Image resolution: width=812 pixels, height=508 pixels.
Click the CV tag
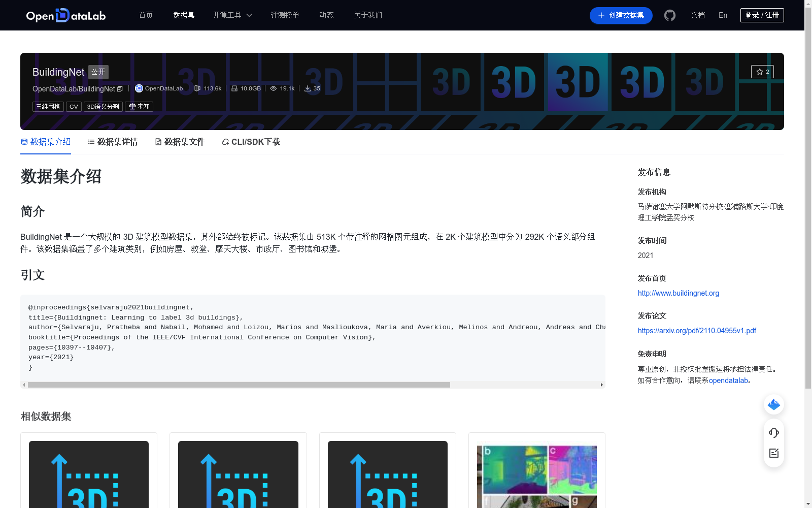(74, 106)
